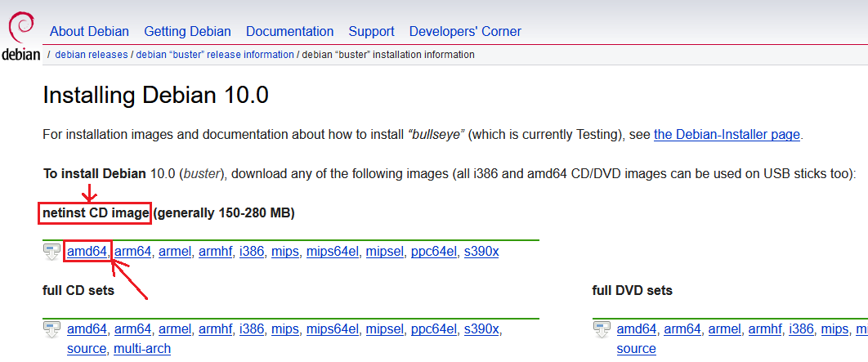Open the Documentation menu
868x362 pixels.
click(290, 32)
